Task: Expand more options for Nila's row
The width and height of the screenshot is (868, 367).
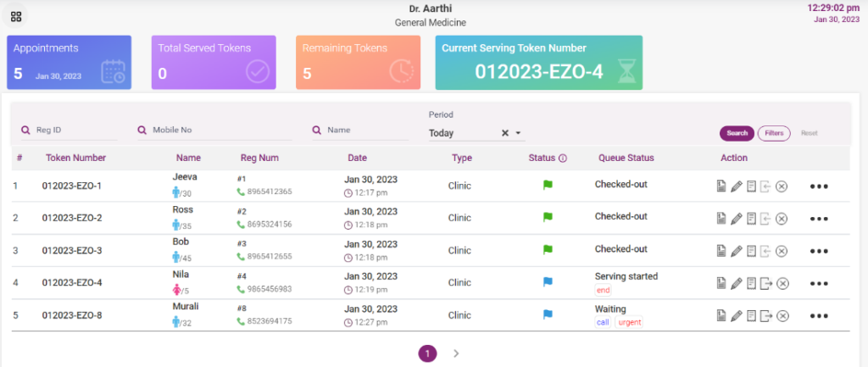Action: tap(818, 284)
